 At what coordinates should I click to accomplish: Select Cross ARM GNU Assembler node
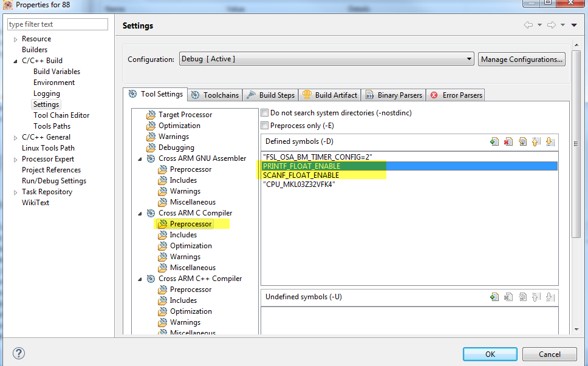click(x=202, y=158)
